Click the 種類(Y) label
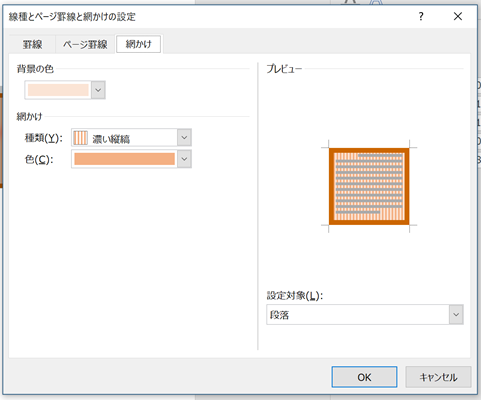The height and width of the screenshot is (400, 481). point(44,138)
